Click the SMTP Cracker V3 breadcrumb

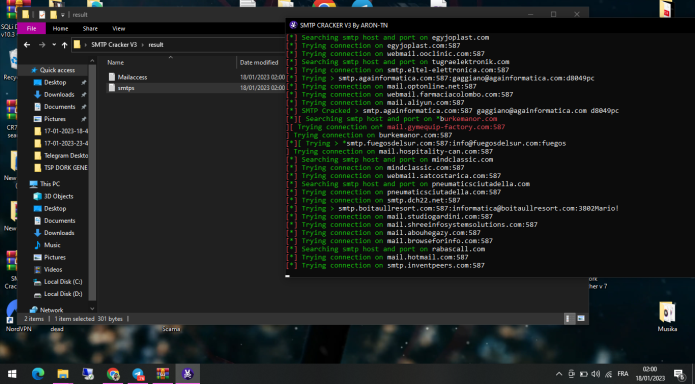114,45
